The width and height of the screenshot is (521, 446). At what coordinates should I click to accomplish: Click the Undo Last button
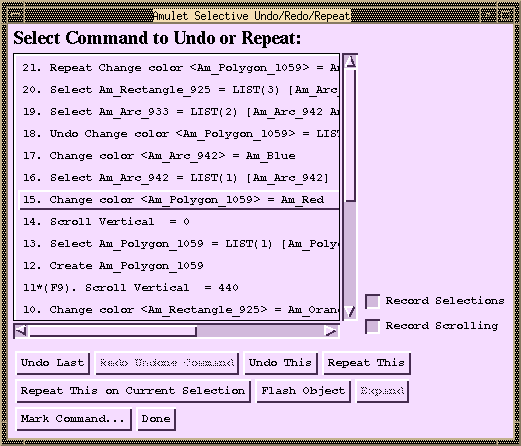pos(53,363)
